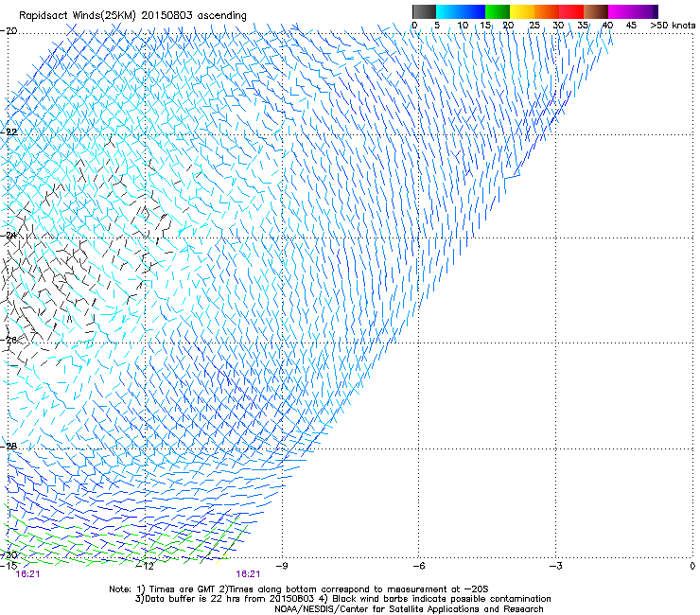The width and height of the screenshot is (700, 615).
Task: Click the cyan-blue 5-15 knots color band
Action: pos(461,11)
